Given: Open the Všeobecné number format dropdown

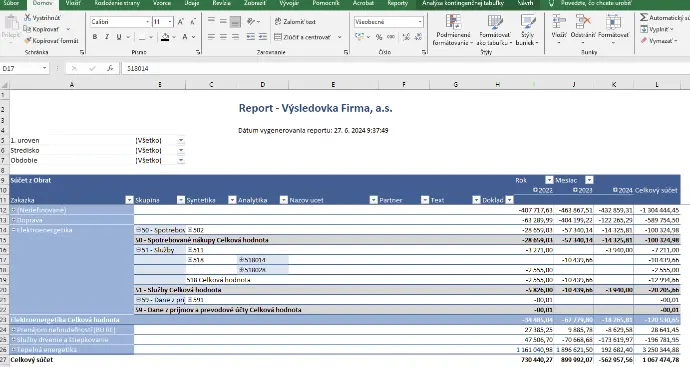Looking at the screenshot, I should (420, 22).
